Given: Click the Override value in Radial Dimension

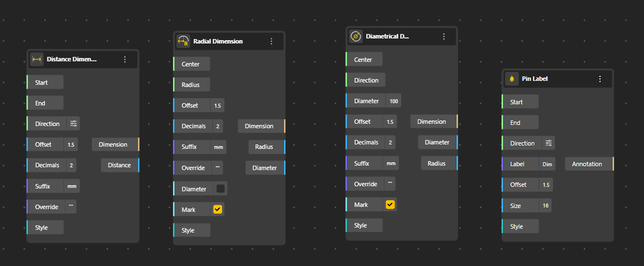Looking at the screenshot, I should tap(217, 168).
